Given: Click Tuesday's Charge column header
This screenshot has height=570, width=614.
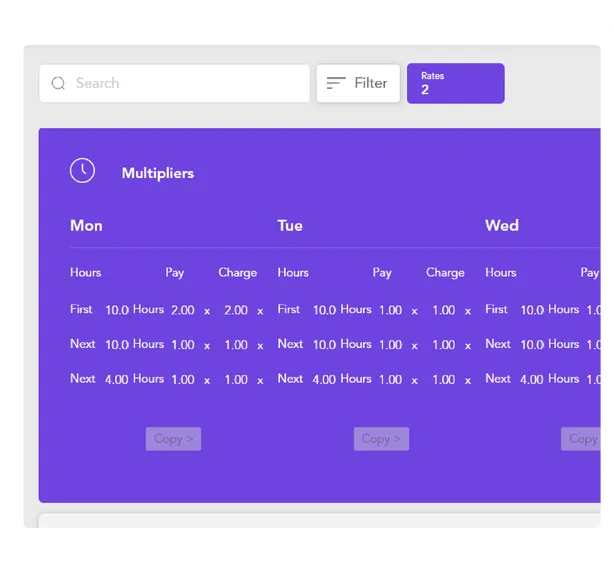Looking at the screenshot, I should tap(445, 273).
